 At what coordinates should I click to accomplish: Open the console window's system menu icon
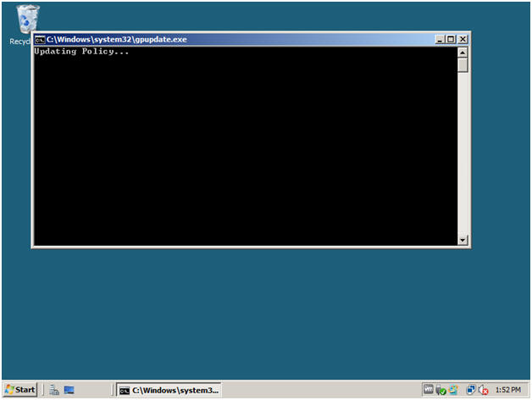tap(40, 39)
